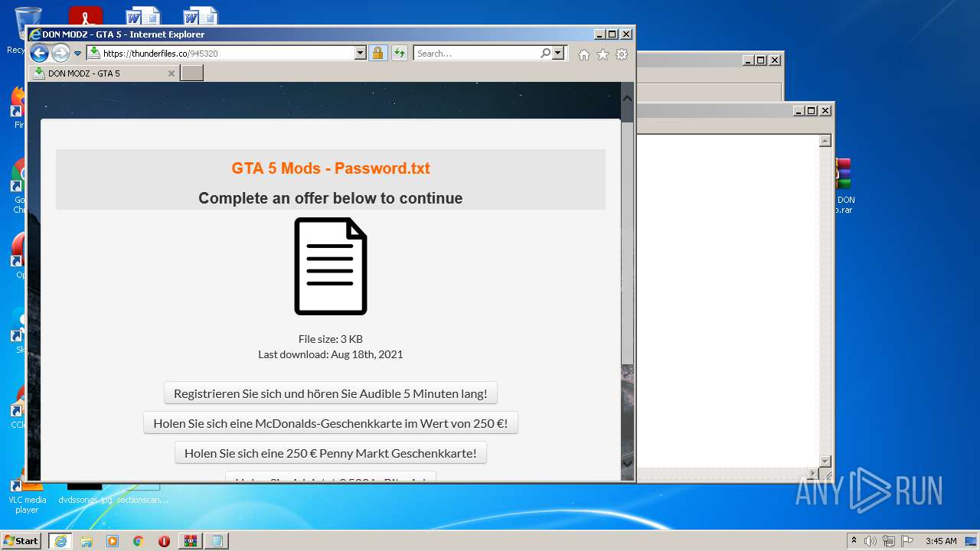Go to Home via the house icon
The width and height of the screenshot is (980, 551).
pos(584,54)
